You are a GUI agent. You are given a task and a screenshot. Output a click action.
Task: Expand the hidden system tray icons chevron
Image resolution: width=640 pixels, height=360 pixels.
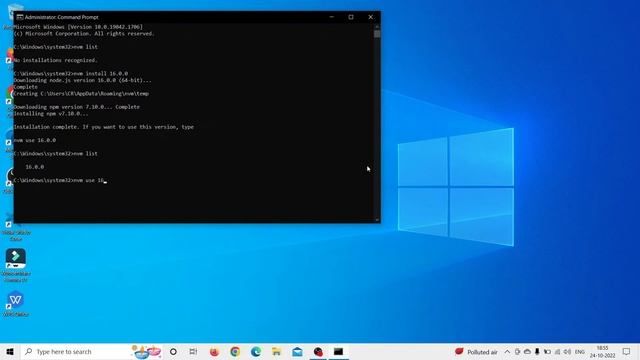click(507, 351)
